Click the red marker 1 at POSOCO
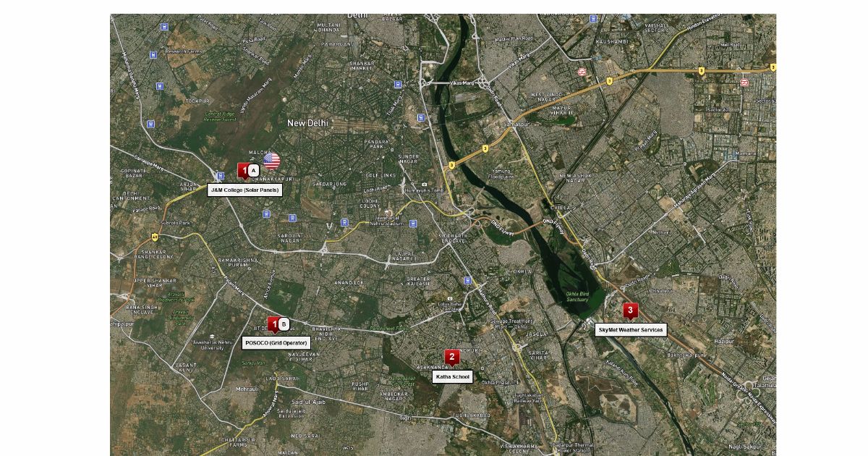 273,324
